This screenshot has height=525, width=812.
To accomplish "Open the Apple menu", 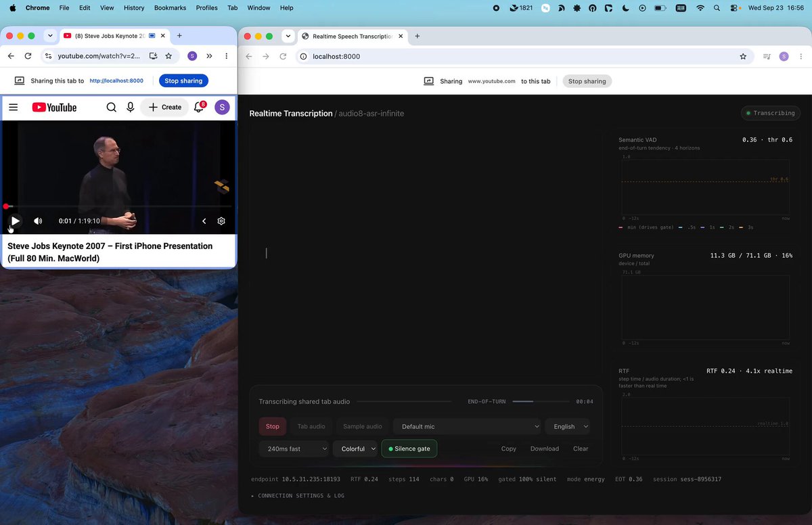I will click(12, 7).
